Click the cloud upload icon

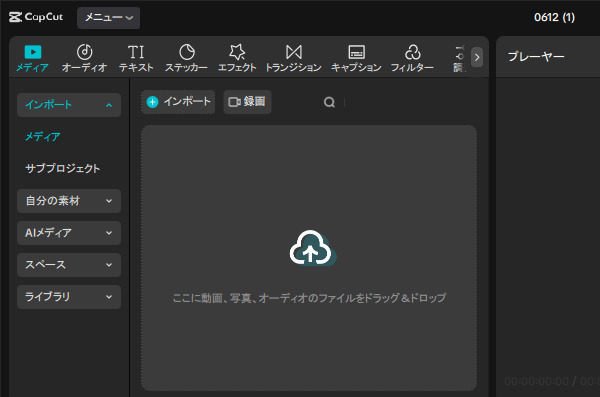pos(312,248)
